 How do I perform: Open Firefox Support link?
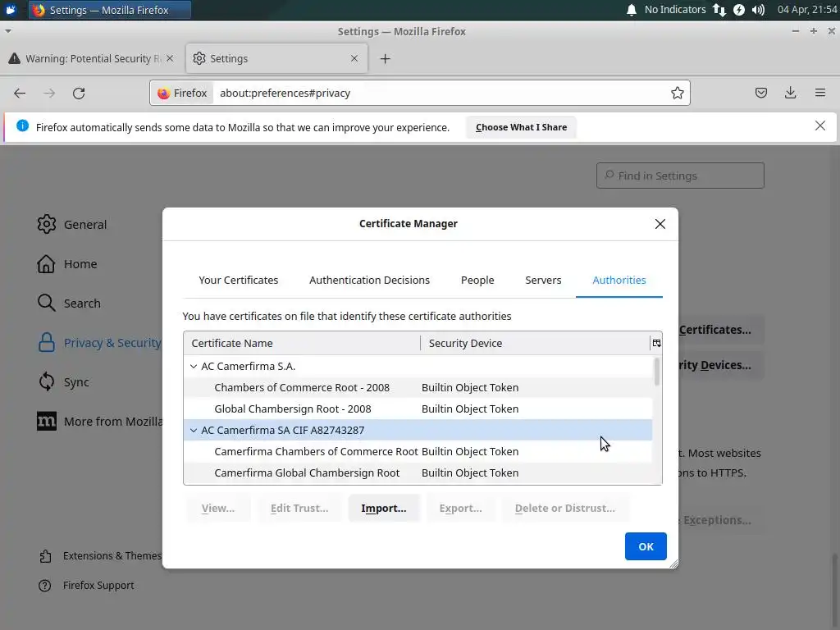click(86, 586)
